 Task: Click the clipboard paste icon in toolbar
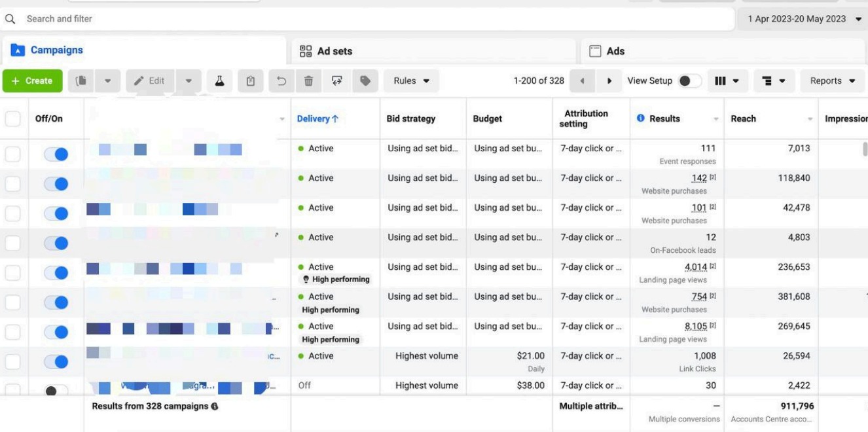(x=250, y=81)
